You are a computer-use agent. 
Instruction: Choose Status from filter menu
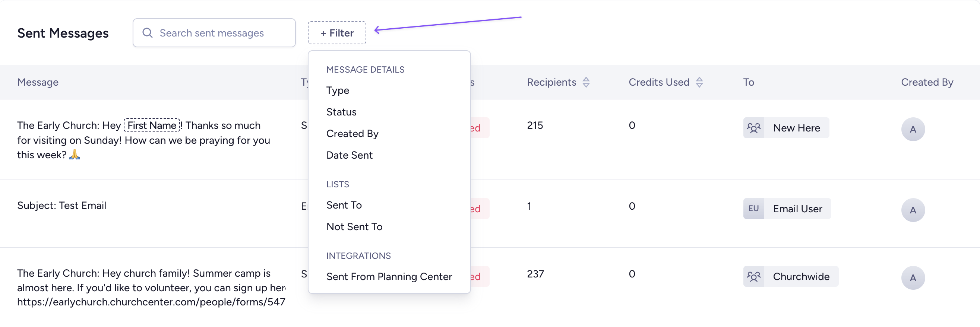tap(341, 112)
